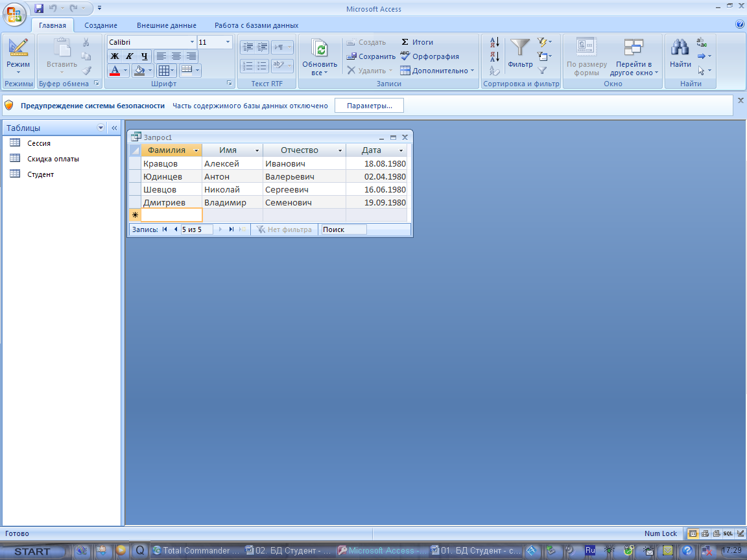Switch to datasheet view status icon

(693, 534)
